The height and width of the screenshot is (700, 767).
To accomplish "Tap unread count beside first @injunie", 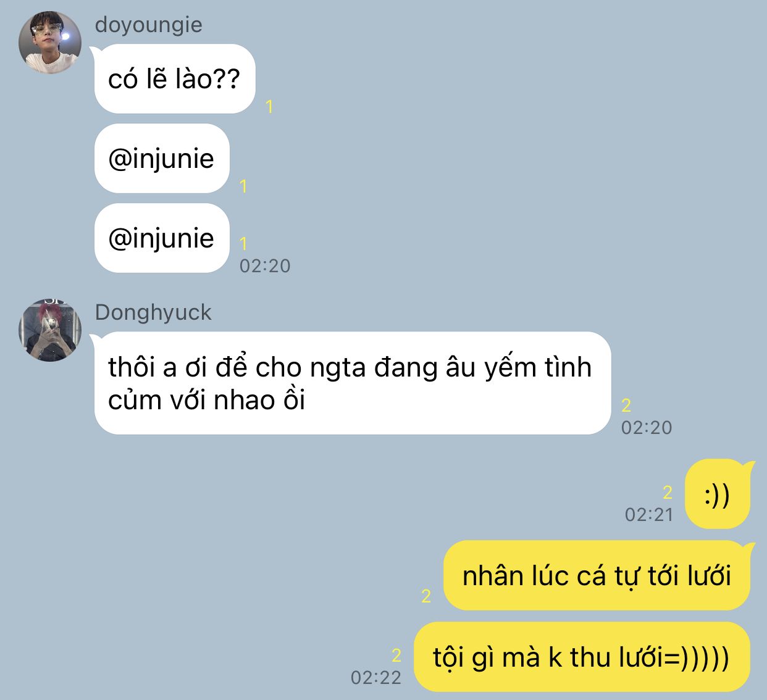I will [x=243, y=186].
